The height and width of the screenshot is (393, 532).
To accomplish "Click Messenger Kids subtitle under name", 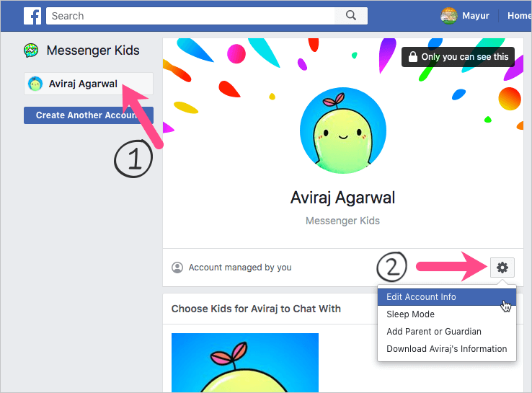I will [x=342, y=221].
